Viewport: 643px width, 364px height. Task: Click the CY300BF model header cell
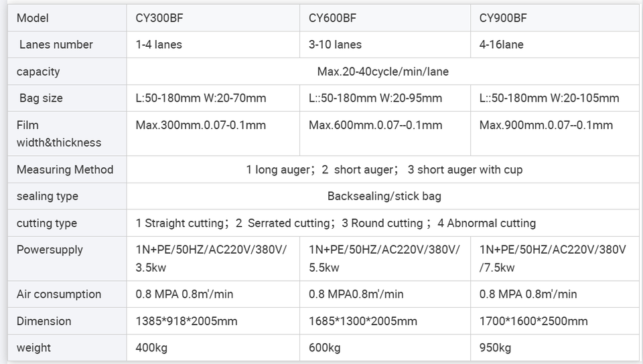coord(159,18)
